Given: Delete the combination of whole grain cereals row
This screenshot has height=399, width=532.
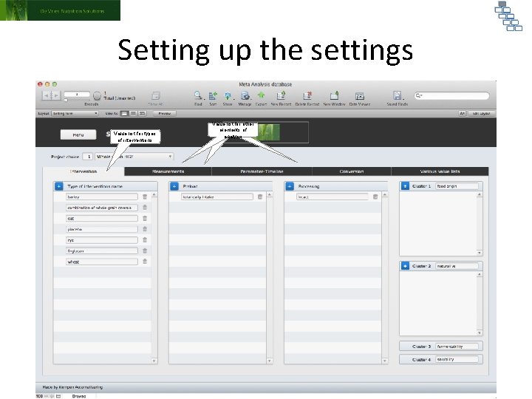Looking at the screenshot, I should 145,208.
